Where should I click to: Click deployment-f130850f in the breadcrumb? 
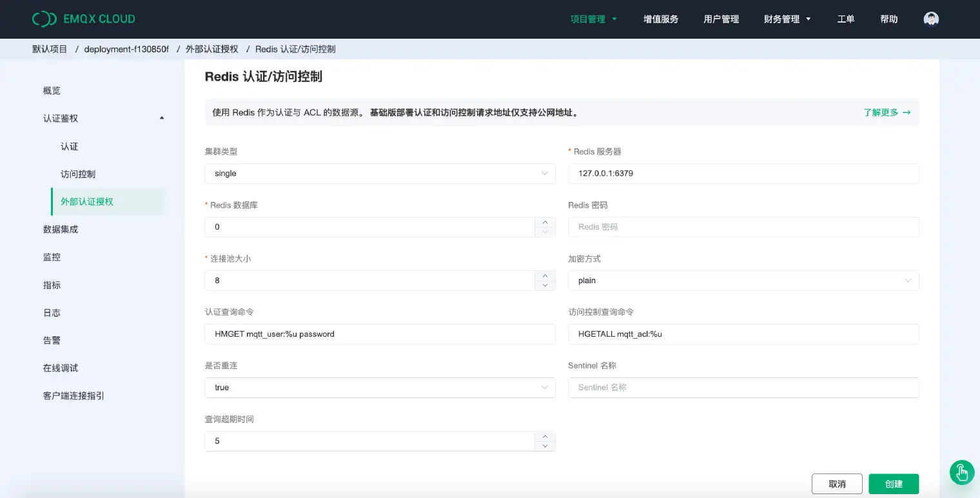(x=126, y=49)
